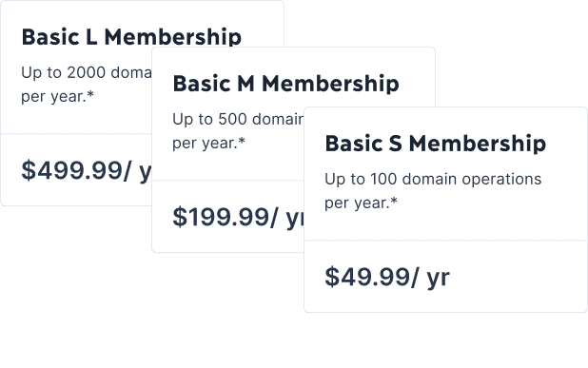Click 'per year.*' on the Basic M card
Image resolution: width=588 pixels, height=368 pixels.
coord(208,144)
